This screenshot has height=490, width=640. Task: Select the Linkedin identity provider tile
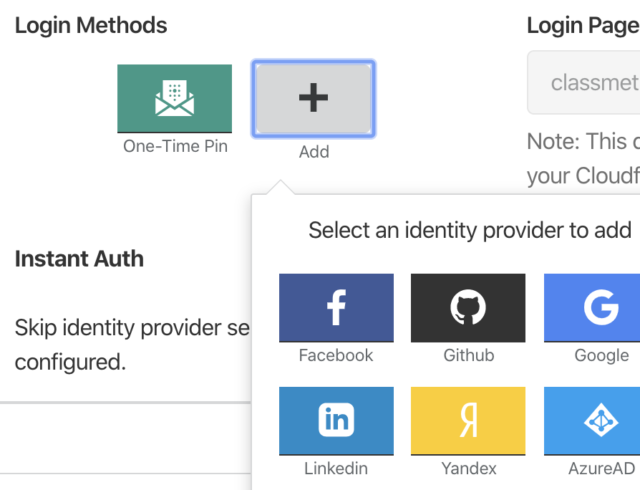336,421
